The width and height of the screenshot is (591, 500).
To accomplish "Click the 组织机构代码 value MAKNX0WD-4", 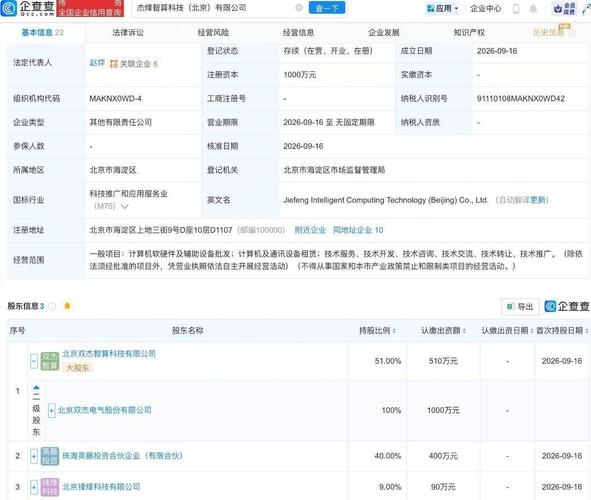I will pyautogui.click(x=115, y=99).
